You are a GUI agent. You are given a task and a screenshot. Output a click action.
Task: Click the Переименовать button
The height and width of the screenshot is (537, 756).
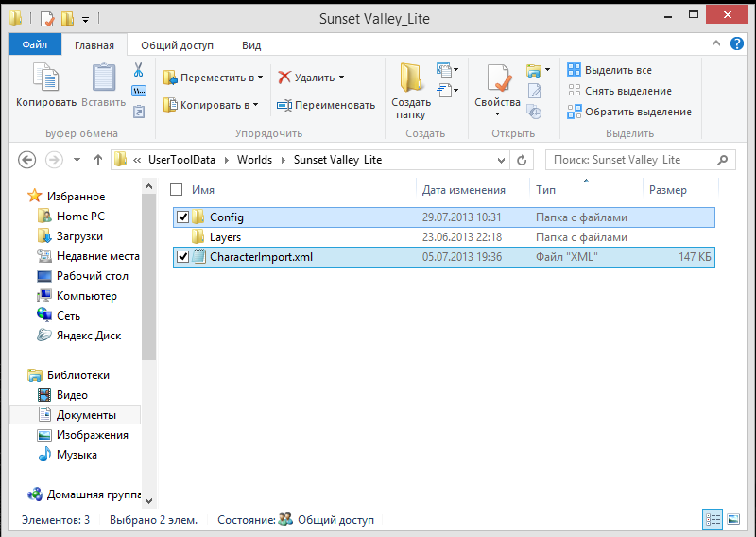[x=326, y=105]
